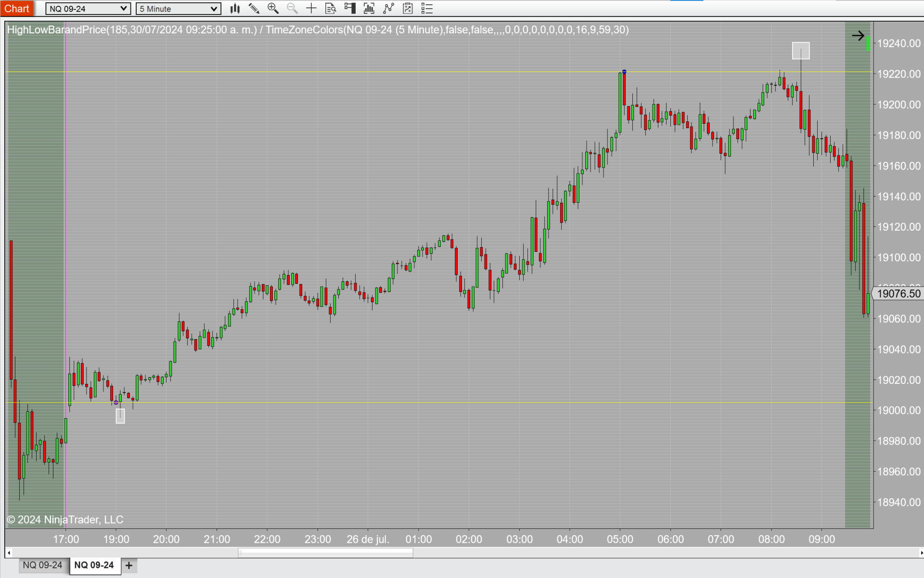Click the right arrow at chart edge
The width and height of the screenshot is (924, 578).
pos(858,36)
